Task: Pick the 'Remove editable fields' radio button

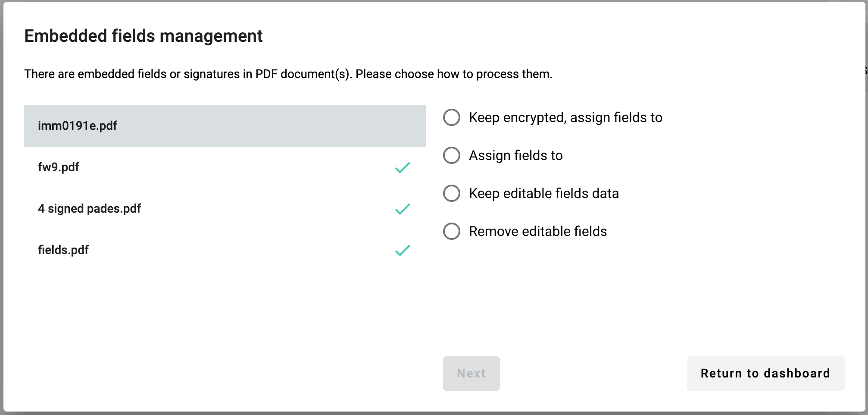Action: [x=452, y=231]
